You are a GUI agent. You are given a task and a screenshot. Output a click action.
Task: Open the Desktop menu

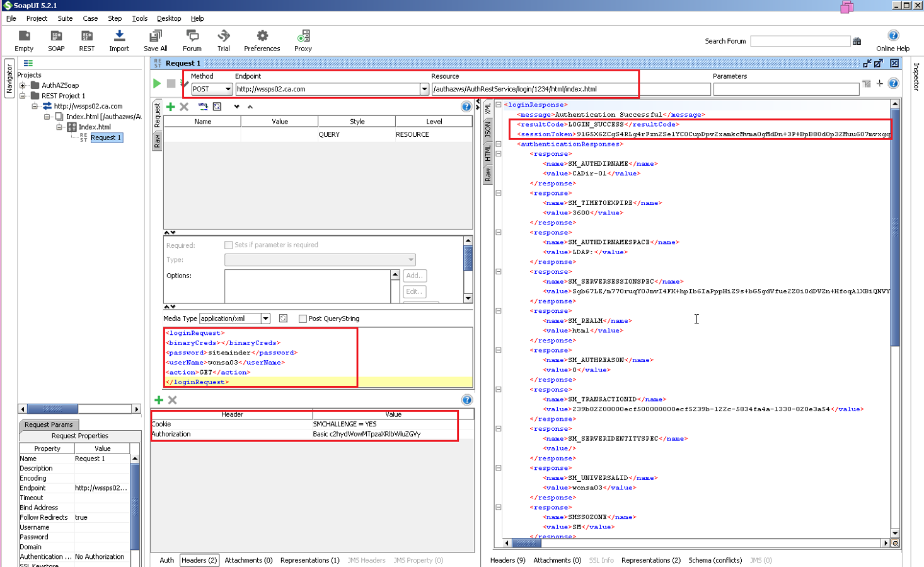click(169, 18)
